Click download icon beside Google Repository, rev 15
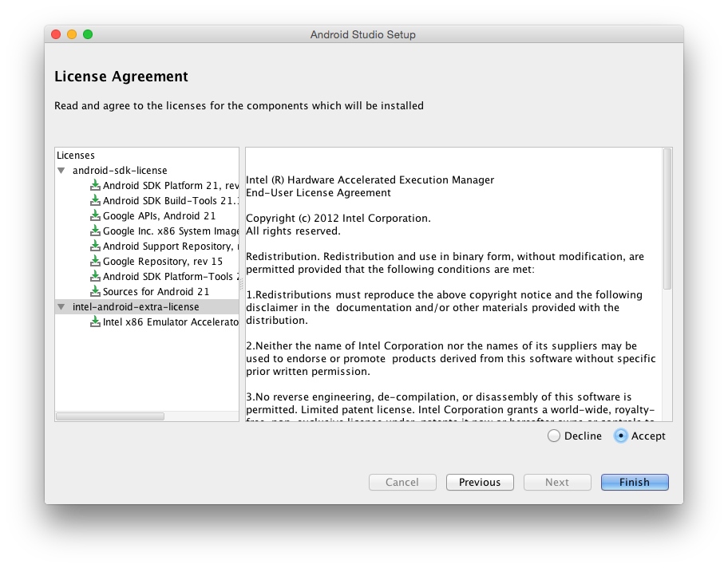 95,261
